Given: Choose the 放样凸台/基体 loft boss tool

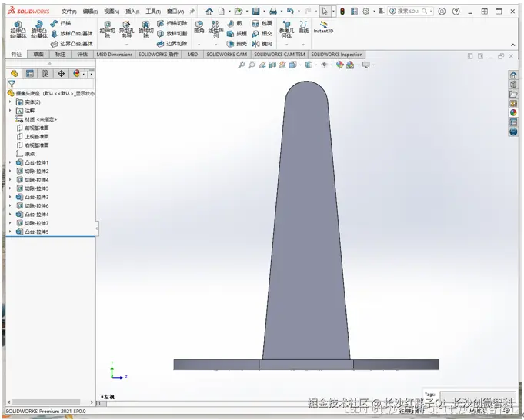Looking at the screenshot, I should [72, 33].
